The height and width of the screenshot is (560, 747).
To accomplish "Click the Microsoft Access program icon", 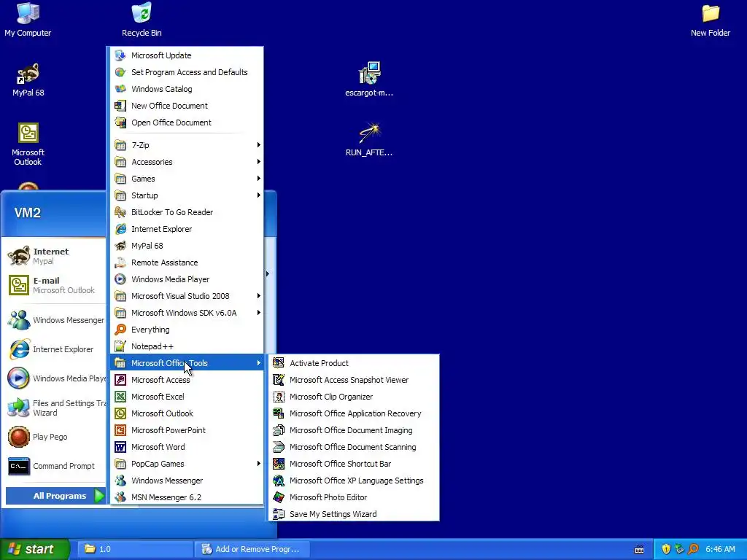I will click(120, 379).
